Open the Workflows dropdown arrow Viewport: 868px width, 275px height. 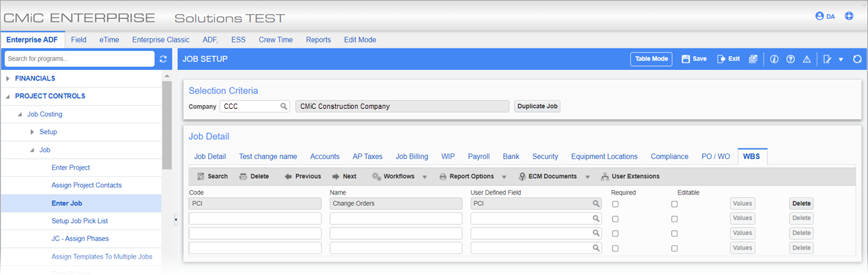coord(425,177)
